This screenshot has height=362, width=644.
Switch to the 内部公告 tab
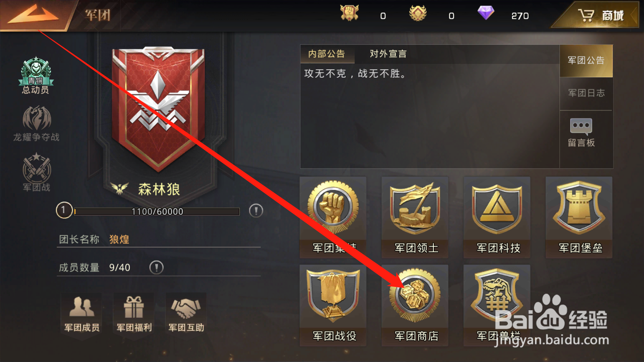[327, 54]
